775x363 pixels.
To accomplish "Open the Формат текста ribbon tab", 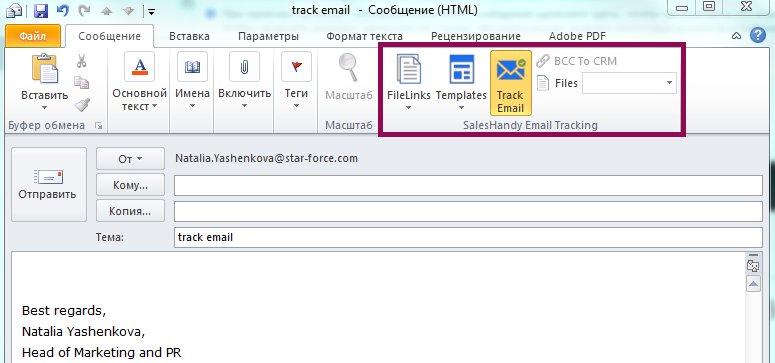I will point(364,36).
